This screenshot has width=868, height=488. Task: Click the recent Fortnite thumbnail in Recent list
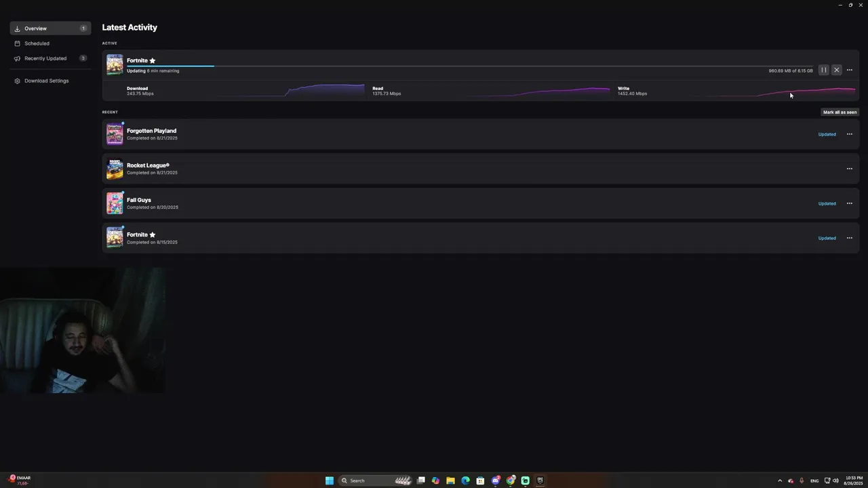(x=115, y=238)
